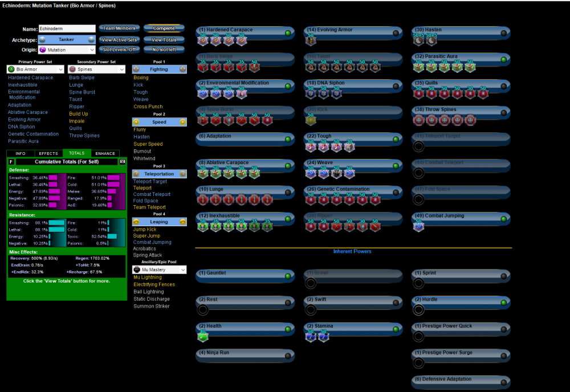Click first Stamina enhancement slot
Viewport: 570px width, 392px height.
pos(311,337)
